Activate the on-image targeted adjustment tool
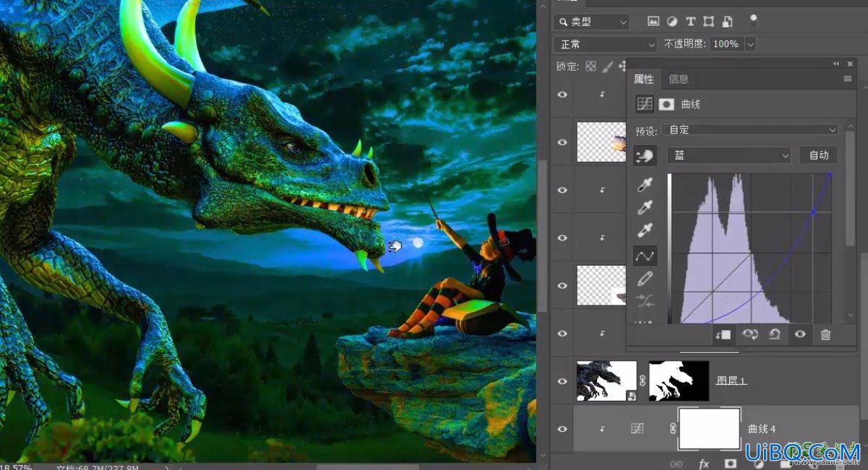 point(644,155)
